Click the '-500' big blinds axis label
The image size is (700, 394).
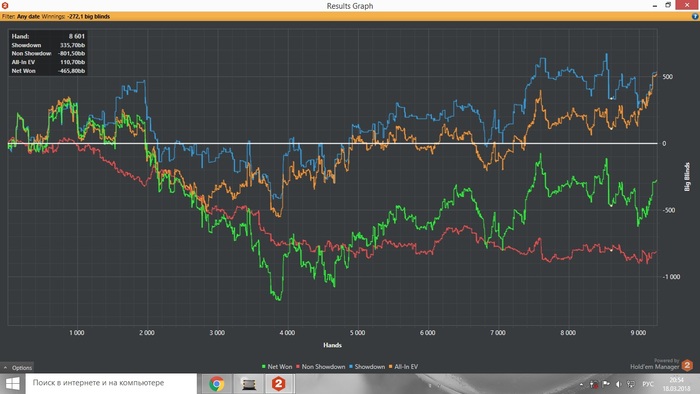pyautogui.click(x=668, y=210)
